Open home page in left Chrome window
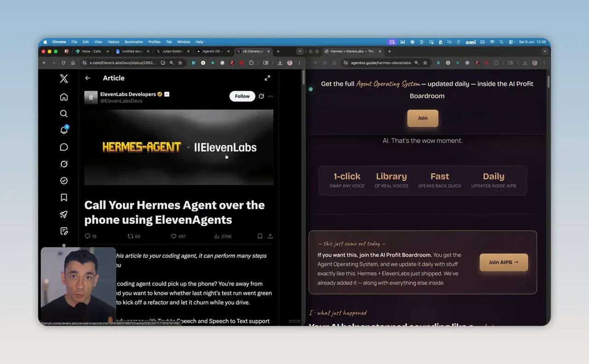 point(73,63)
